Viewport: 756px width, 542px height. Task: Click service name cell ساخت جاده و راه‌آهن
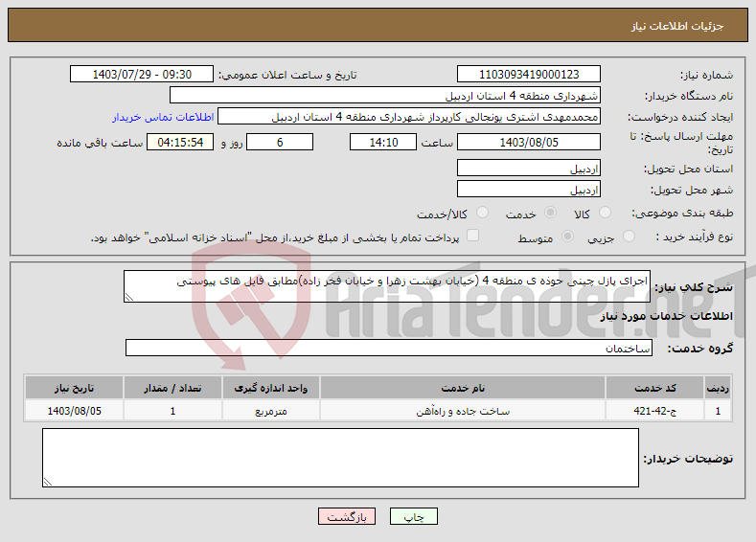tap(463, 411)
